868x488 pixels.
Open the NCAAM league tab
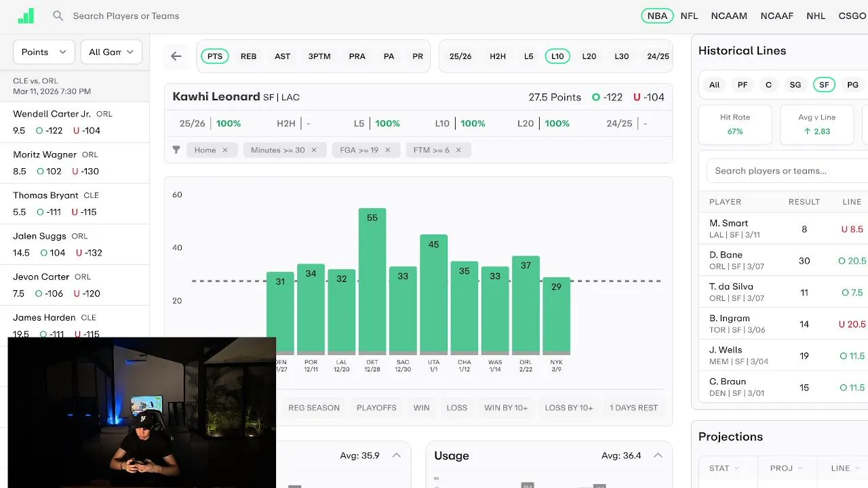click(729, 16)
